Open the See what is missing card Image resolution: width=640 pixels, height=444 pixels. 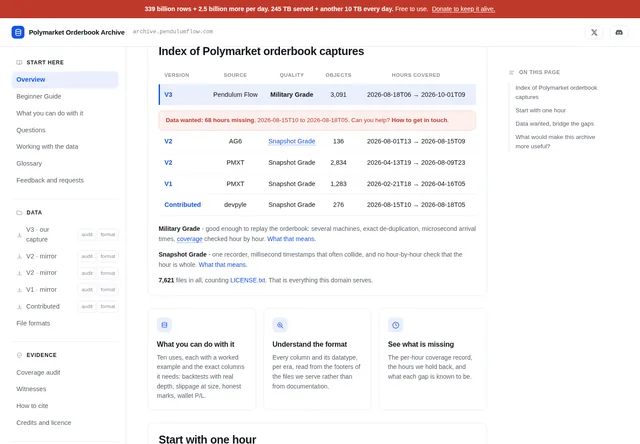tap(433, 359)
